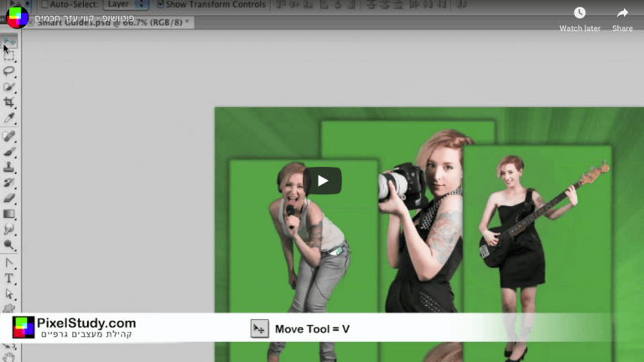Screen dimensions: 644x362
Task: Select the Crop tool
Action: point(9,102)
